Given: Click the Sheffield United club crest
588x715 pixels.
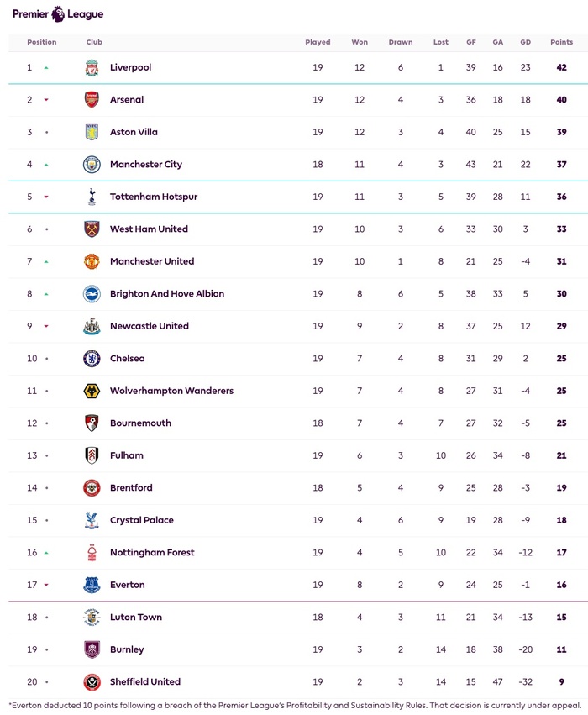Looking at the screenshot, I should click(92, 681).
